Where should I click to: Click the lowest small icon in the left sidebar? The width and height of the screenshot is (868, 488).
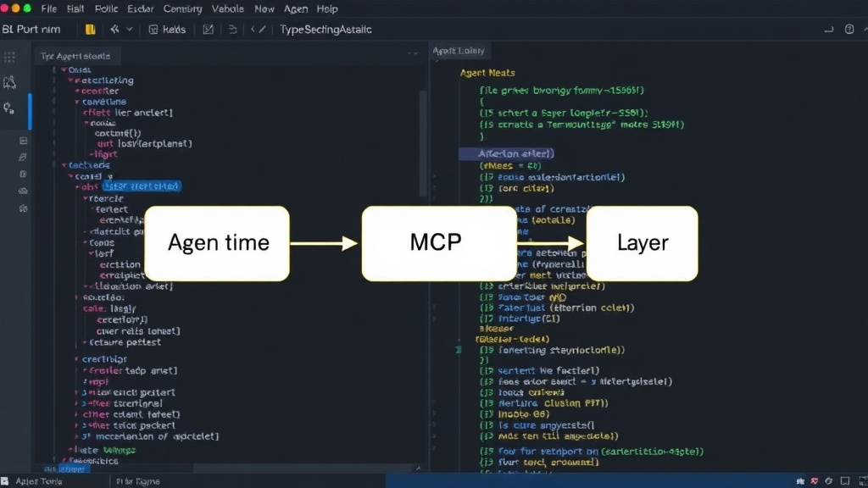pos(23,208)
